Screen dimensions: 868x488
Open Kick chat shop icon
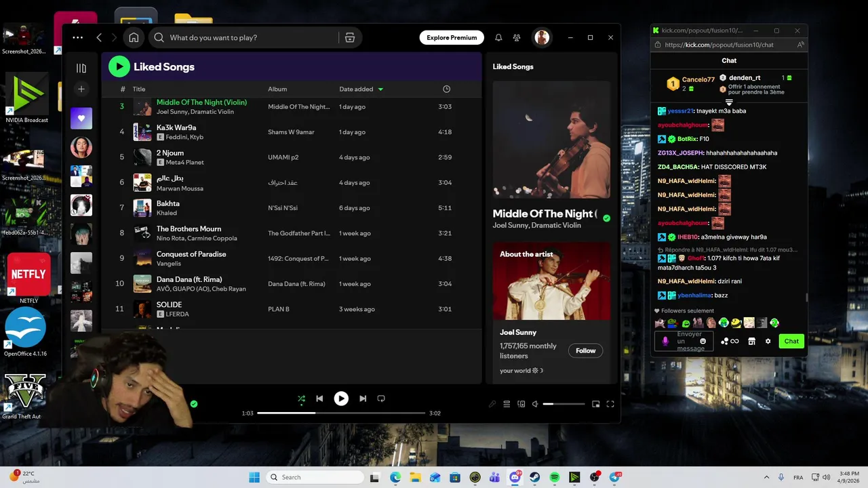tap(751, 341)
